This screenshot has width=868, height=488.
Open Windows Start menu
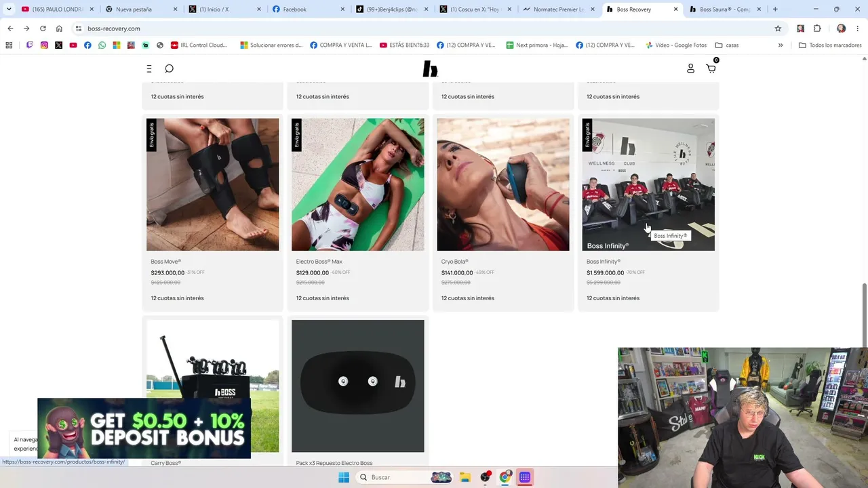pyautogui.click(x=344, y=477)
